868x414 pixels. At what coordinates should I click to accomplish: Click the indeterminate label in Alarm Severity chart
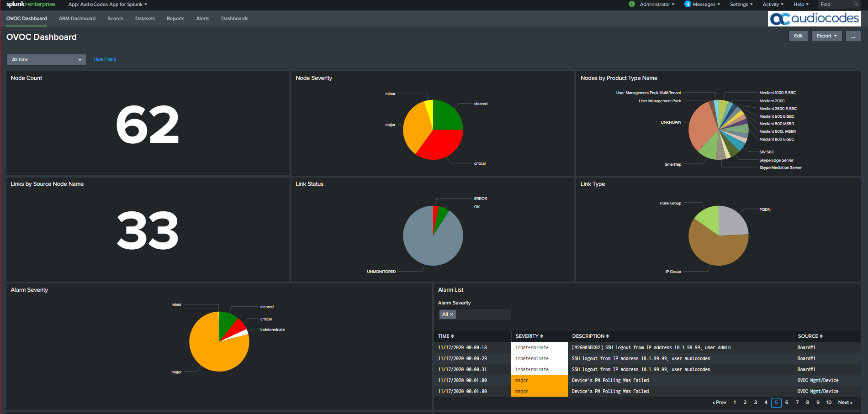click(272, 330)
